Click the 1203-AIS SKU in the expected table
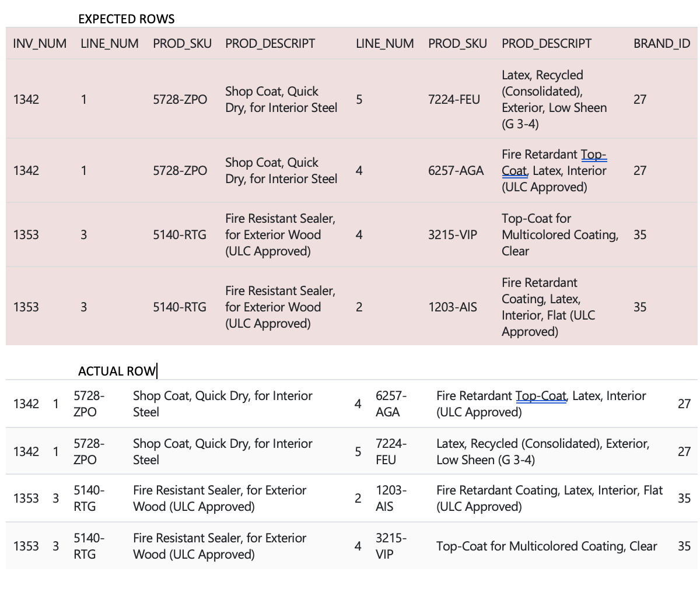Screen dimensions: 700x589 click(x=452, y=307)
